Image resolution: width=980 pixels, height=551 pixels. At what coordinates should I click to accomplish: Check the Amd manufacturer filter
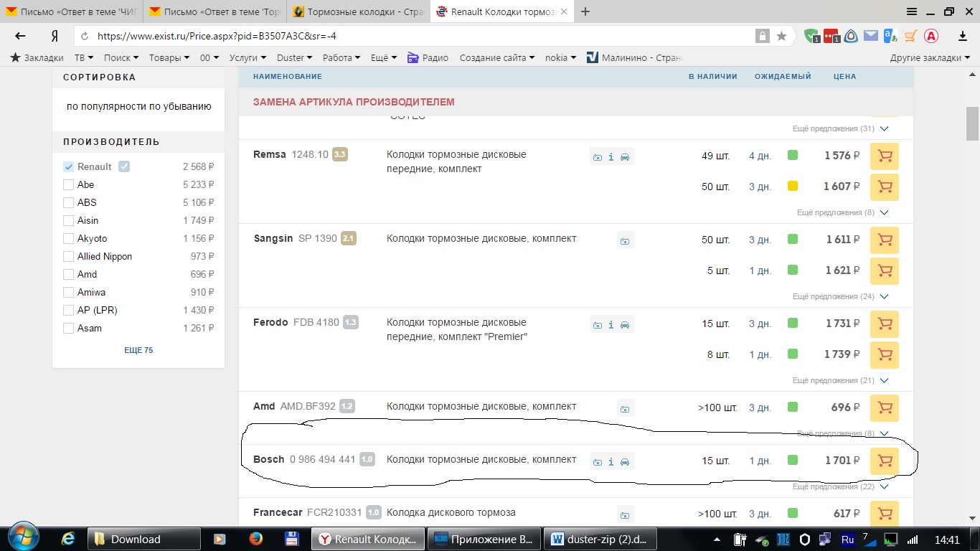point(69,274)
